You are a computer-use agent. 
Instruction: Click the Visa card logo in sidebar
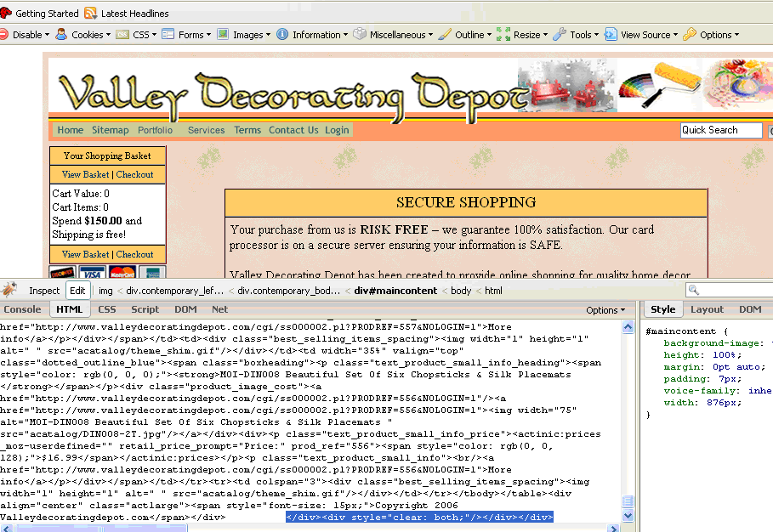(x=91, y=273)
